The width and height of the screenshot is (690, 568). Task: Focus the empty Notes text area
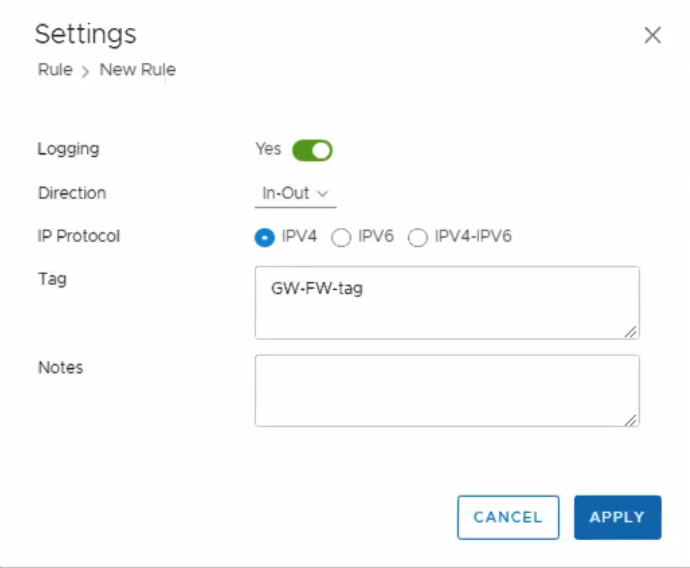(446, 390)
